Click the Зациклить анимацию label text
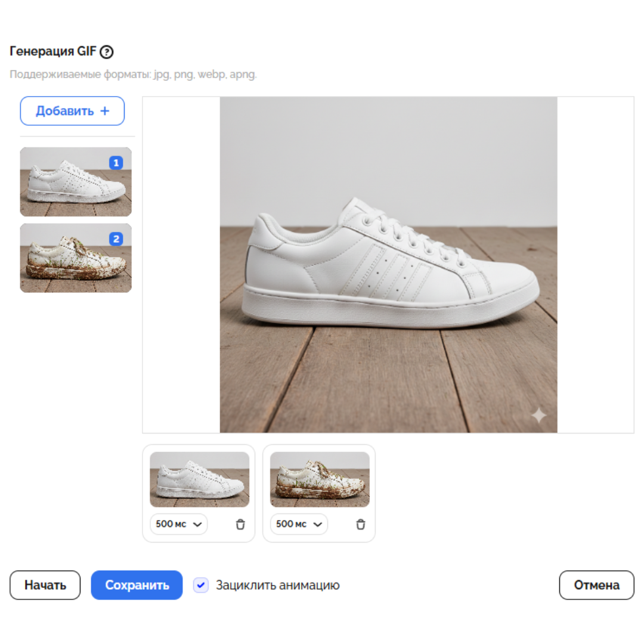Image resolution: width=644 pixels, height=644 pixels. point(278,585)
